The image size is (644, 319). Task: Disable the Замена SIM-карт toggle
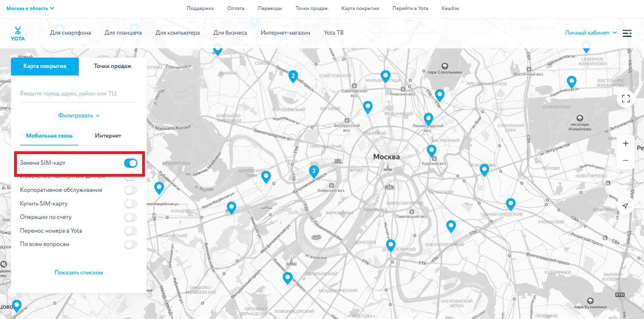131,163
